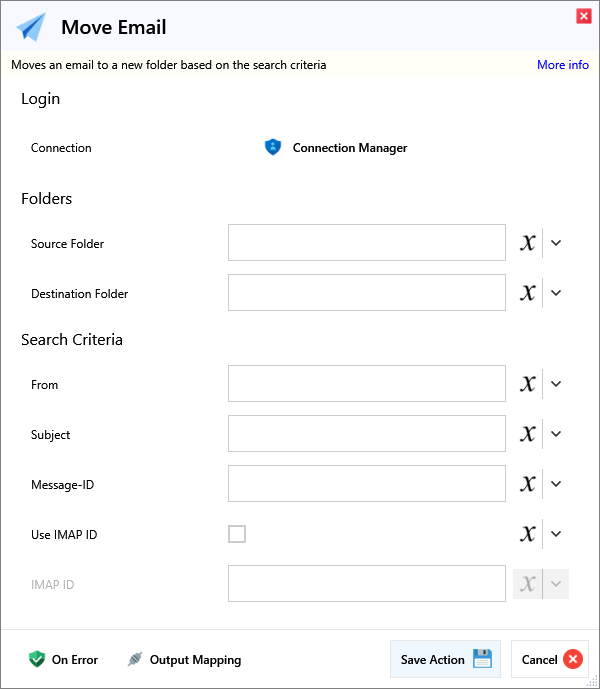Click the Connection Manager shield icon
The height and width of the screenshot is (689, 600).
(273, 147)
